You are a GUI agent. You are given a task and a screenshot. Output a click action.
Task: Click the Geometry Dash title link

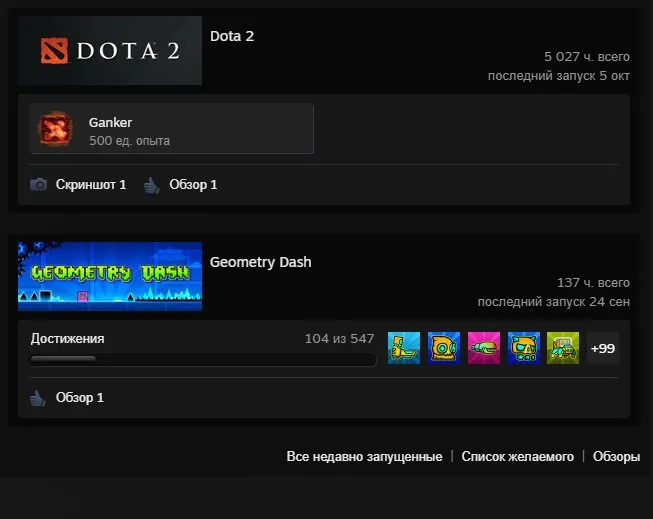[x=261, y=262]
